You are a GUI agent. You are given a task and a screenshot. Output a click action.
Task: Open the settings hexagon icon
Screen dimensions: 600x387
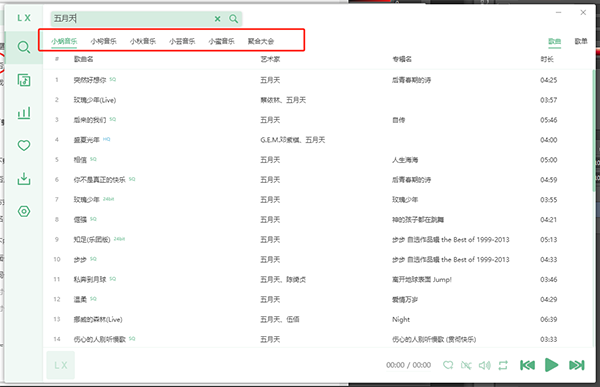point(24,211)
